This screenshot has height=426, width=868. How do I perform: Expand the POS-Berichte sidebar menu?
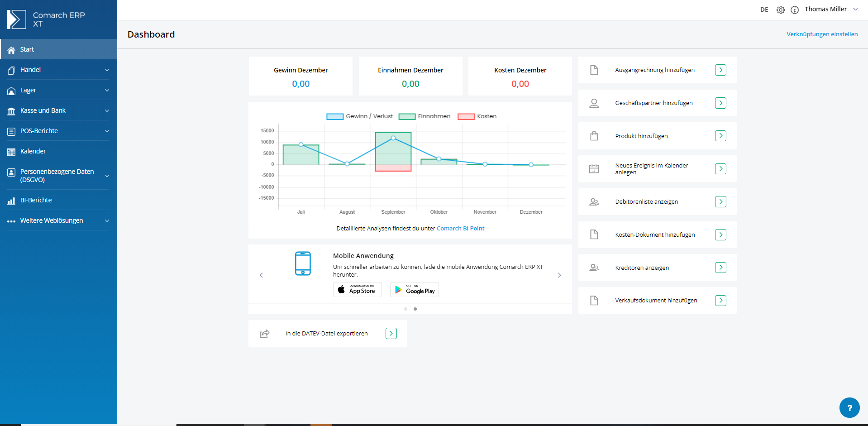coord(59,131)
